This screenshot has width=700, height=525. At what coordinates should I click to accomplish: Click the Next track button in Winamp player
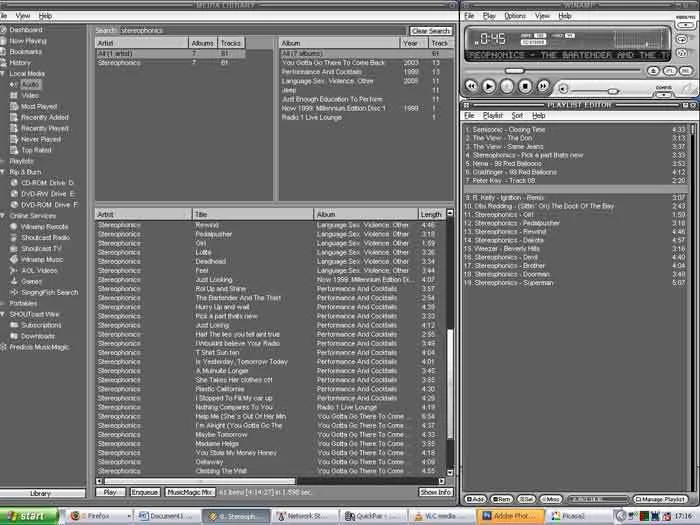click(543, 86)
